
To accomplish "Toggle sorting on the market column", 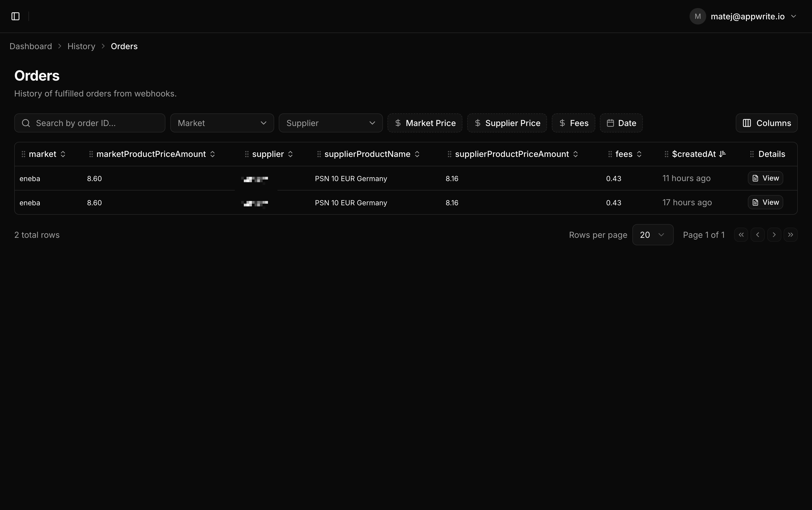I will [x=63, y=154].
